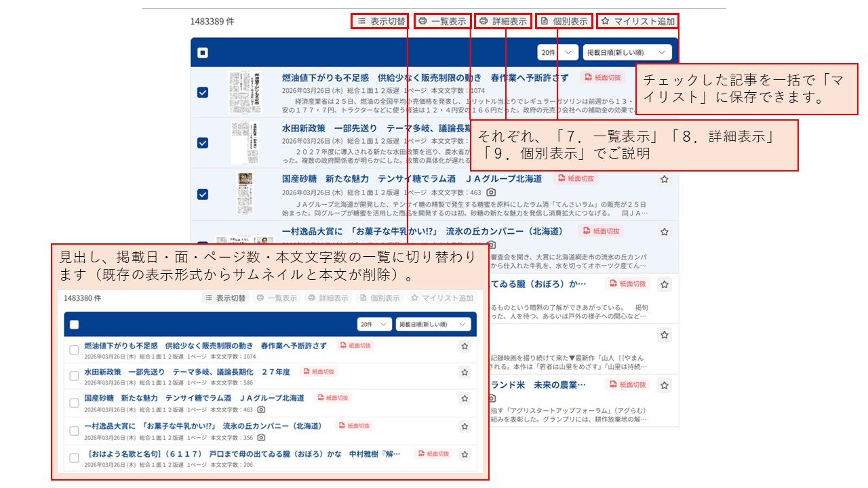Star the 燃油値下がりも不足感 row in the inset list
Image resolution: width=868 pixels, height=488 pixels.
[x=465, y=346]
